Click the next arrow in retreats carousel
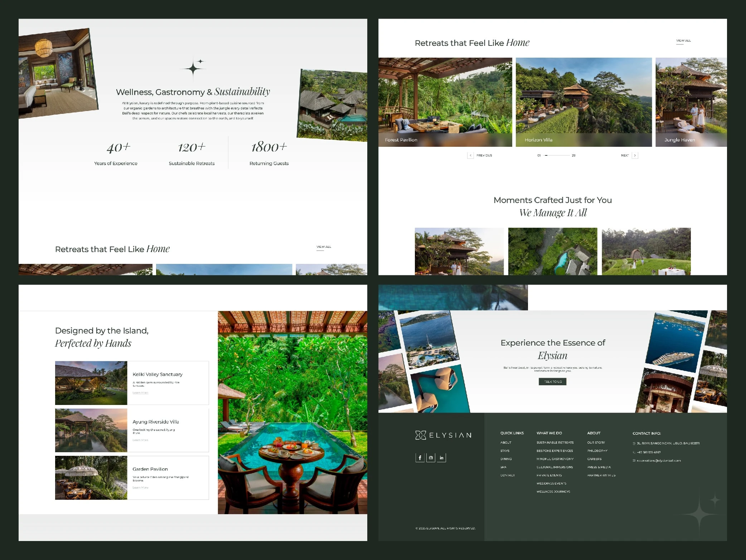The width and height of the screenshot is (746, 560). tap(635, 155)
